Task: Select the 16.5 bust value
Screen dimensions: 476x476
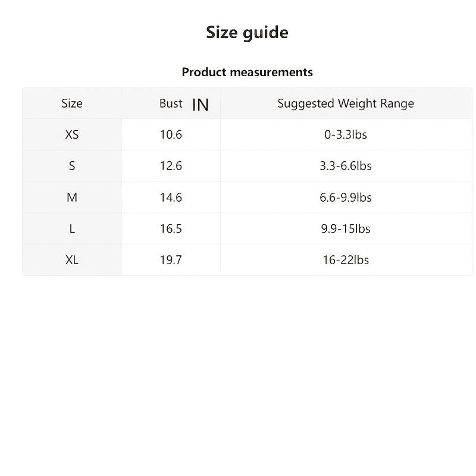Action: tap(171, 229)
